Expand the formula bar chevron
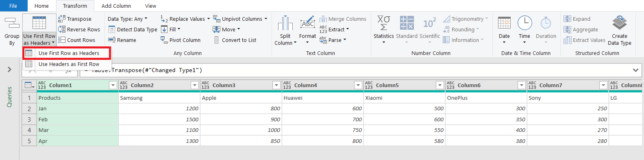644x160 pixels. point(635,70)
